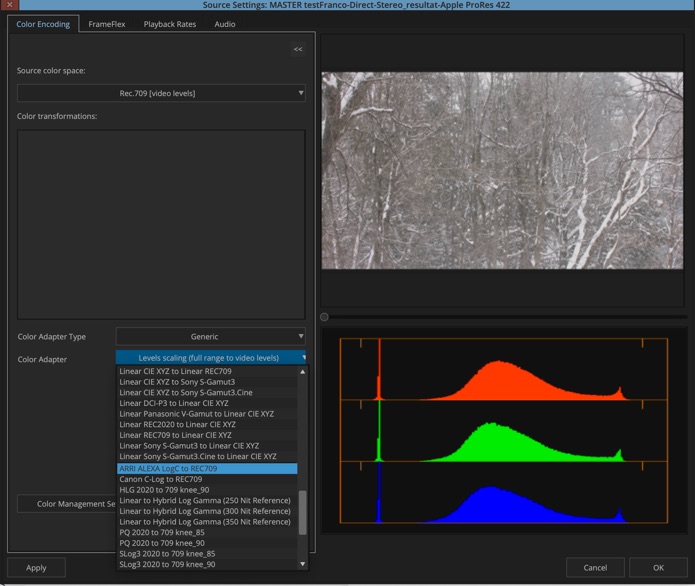Click the adapter list scrollbar thumb
The image size is (695, 586).
point(303,512)
